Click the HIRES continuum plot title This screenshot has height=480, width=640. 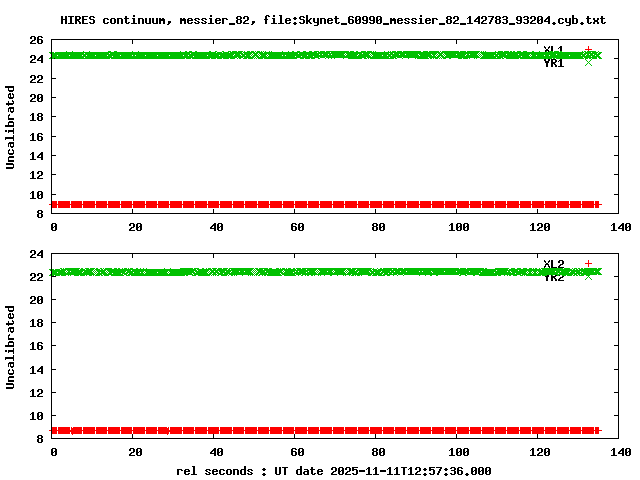333,20
